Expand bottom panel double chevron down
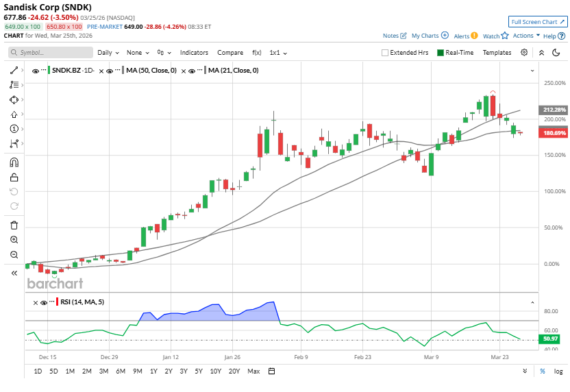Screen dimensions: 570x392 point(525,371)
